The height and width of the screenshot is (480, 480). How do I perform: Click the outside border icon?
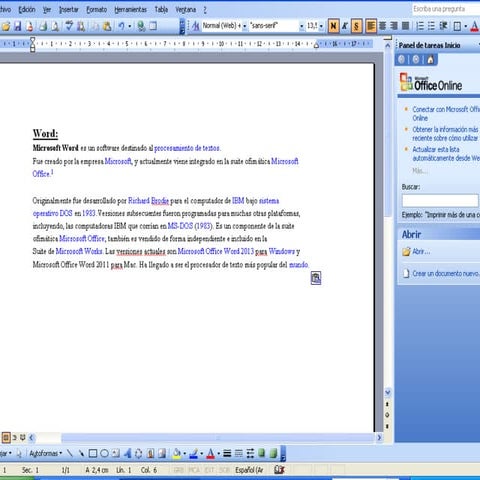[x=457, y=26]
